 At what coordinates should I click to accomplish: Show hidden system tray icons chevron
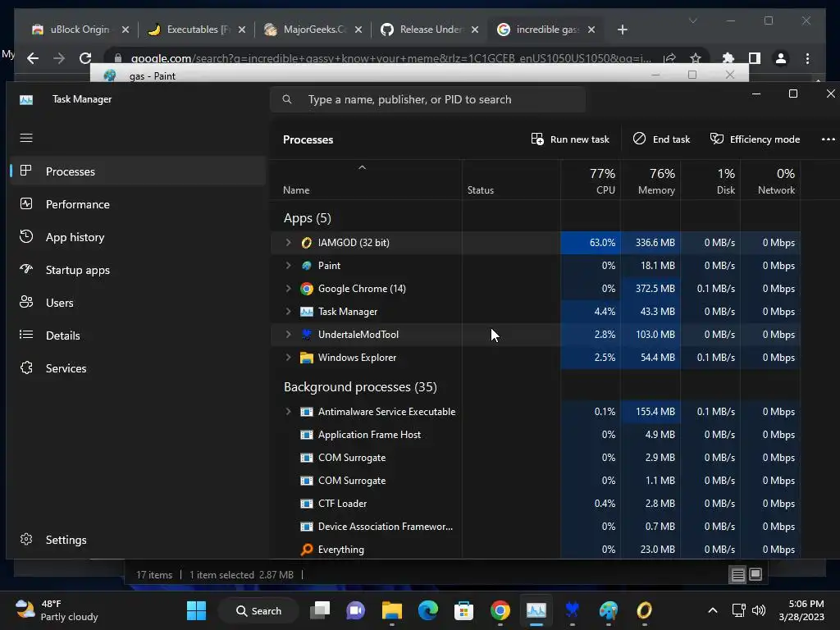[713, 610]
